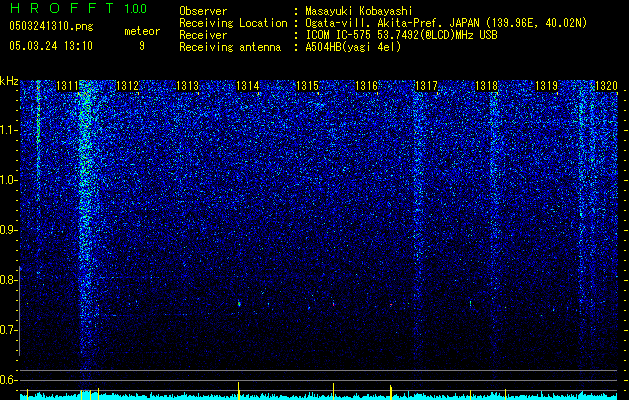This screenshot has height=400, width=629.
Task: Click the 1317 time marker
Action: (x=426, y=86)
